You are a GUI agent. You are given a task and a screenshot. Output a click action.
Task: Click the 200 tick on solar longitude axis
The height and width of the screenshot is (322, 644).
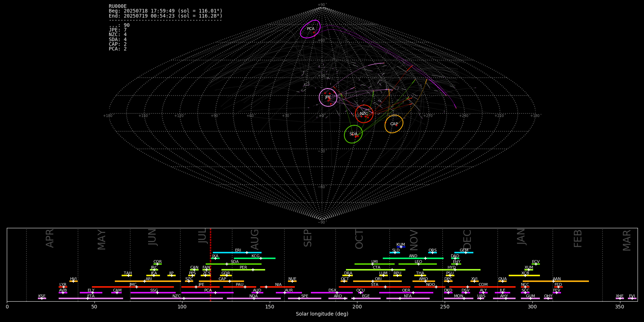(357, 307)
